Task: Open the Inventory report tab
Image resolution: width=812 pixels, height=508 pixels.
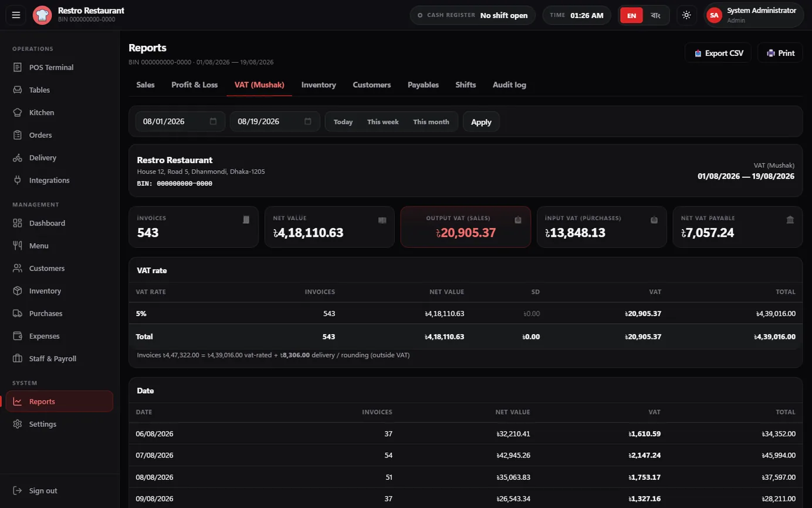Action: [x=319, y=85]
